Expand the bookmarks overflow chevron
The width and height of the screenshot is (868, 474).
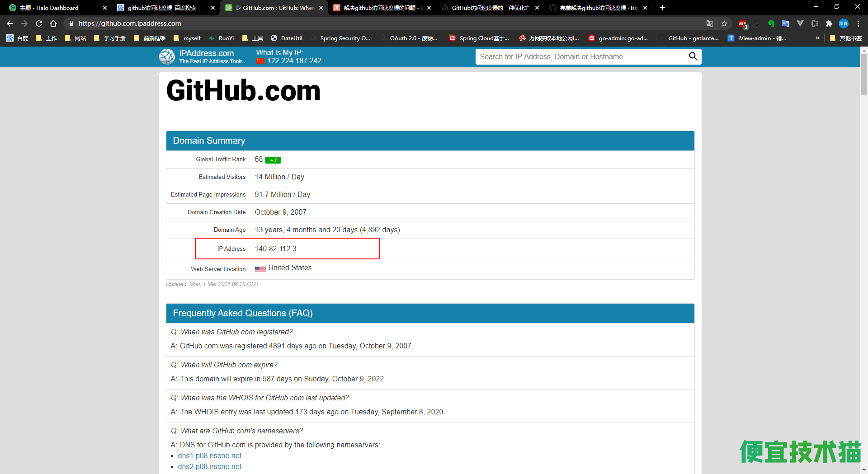817,38
